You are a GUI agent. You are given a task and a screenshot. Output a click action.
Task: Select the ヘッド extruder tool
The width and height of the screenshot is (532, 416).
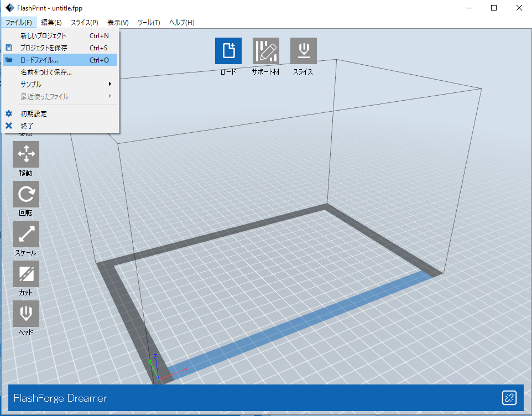click(26, 314)
